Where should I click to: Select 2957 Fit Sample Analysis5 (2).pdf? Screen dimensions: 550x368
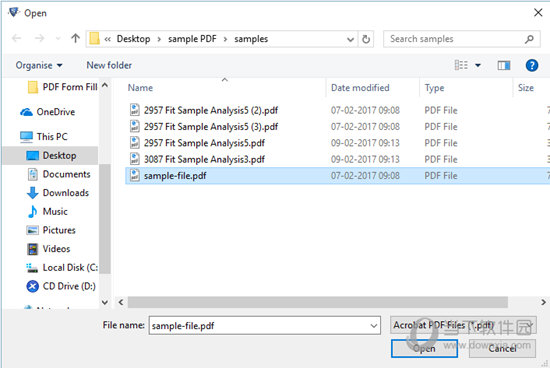[211, 111]
